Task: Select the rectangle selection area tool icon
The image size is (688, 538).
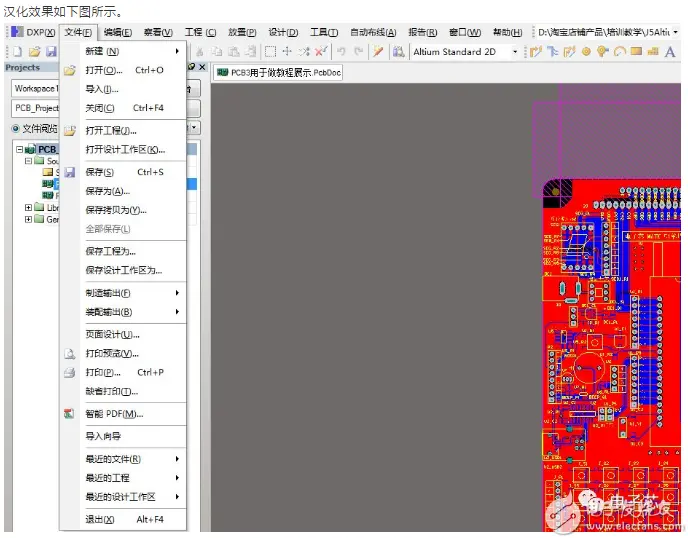Action: point(271,52)
